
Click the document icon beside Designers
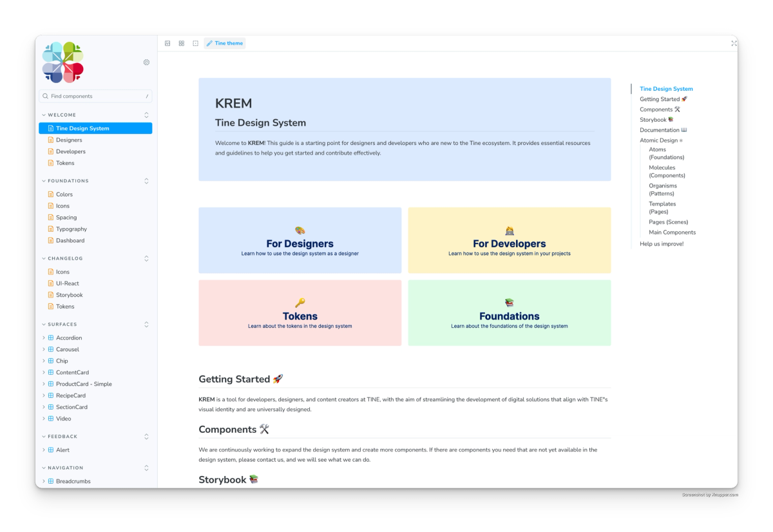click(x=51, y=140)
